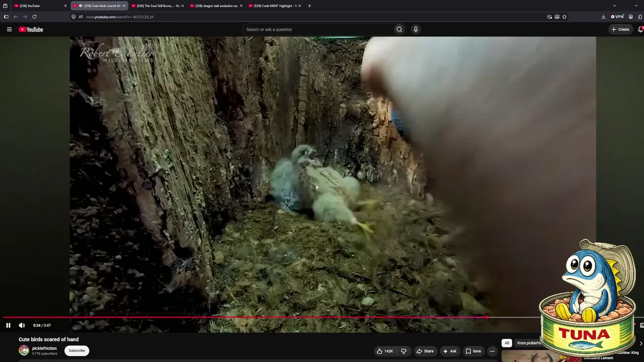Reload the page
The image size is (644, 362).
click(x=34, y=17)
